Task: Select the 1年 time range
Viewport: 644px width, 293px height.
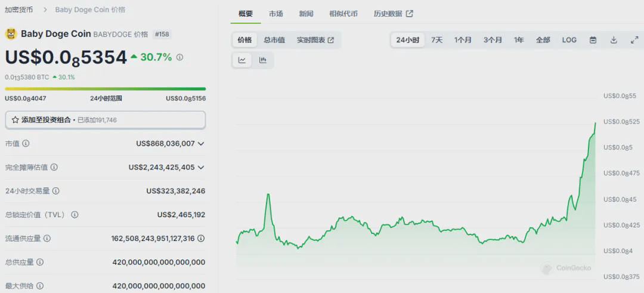Action: tap(519, 40)
